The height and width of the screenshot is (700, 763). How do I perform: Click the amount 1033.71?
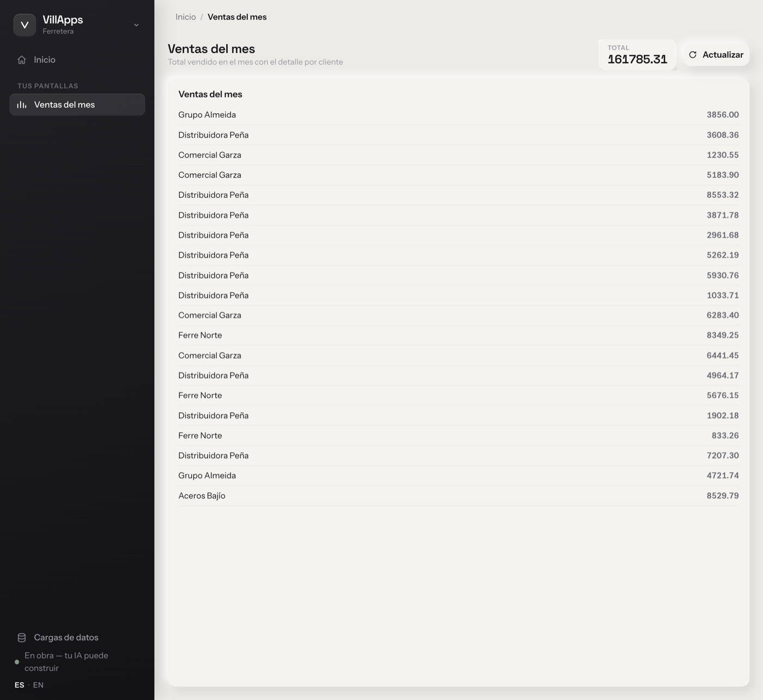tap(723, 295)
